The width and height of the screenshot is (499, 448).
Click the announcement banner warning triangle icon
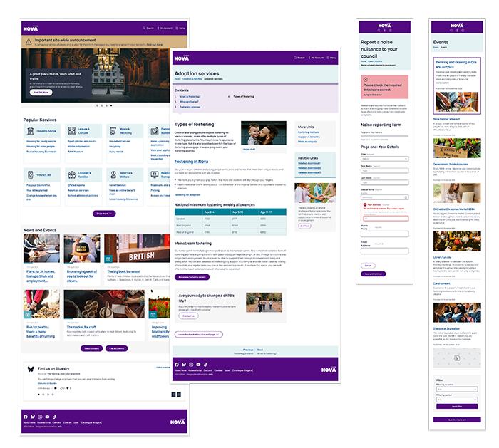[x=29, y=41]
